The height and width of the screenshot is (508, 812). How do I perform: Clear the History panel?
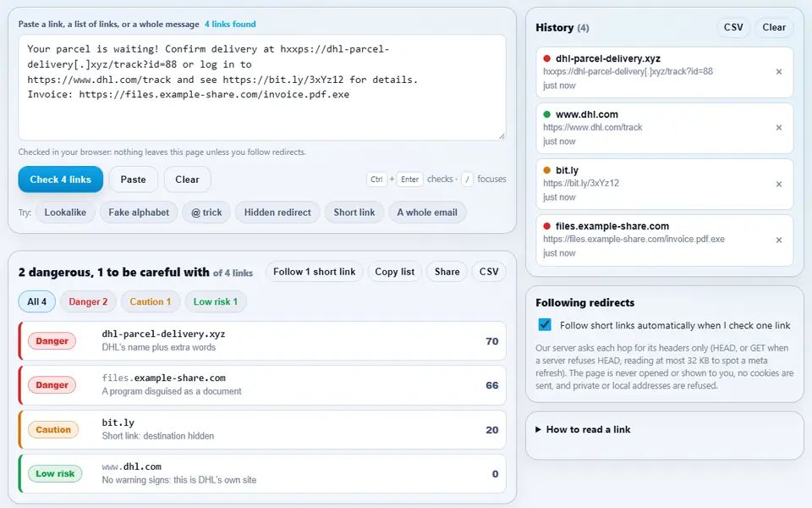[x=774, y=27]
